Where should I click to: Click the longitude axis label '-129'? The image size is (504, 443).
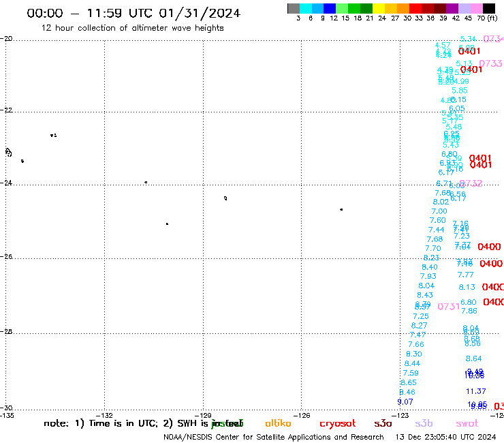coord(203,415)
